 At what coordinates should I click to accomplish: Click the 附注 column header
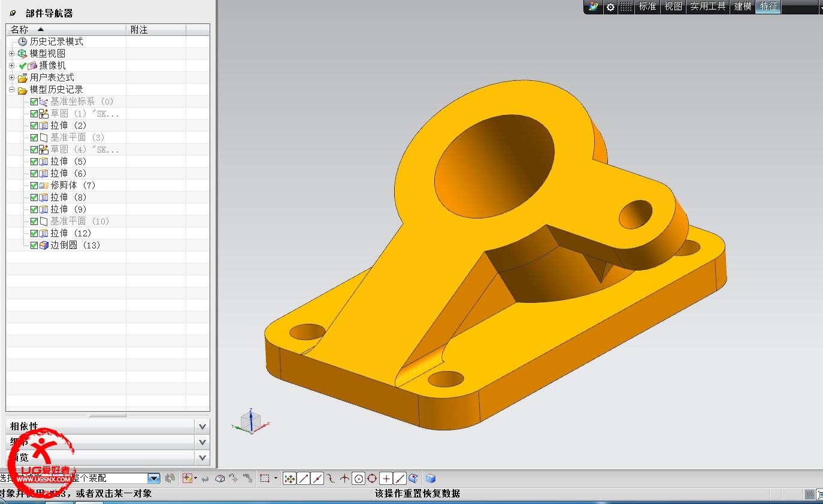[156, 29]
